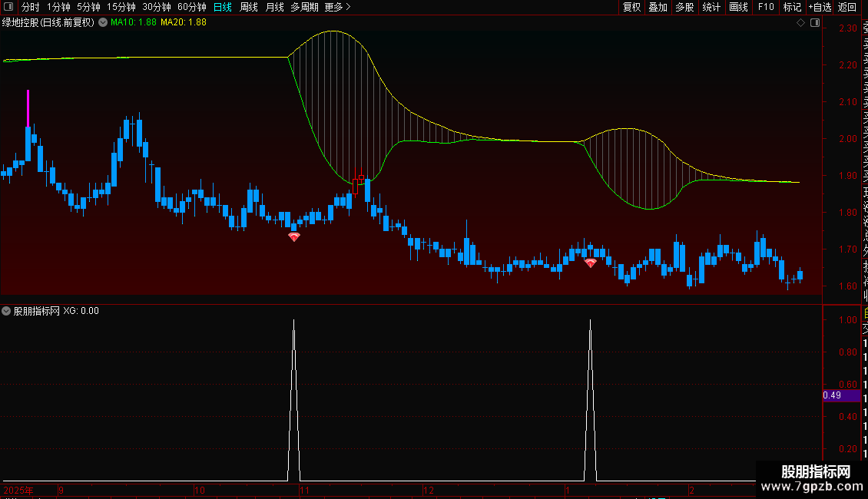868x499 pixels.
Task: Click the second red buy signal marker
Action: 591,263
